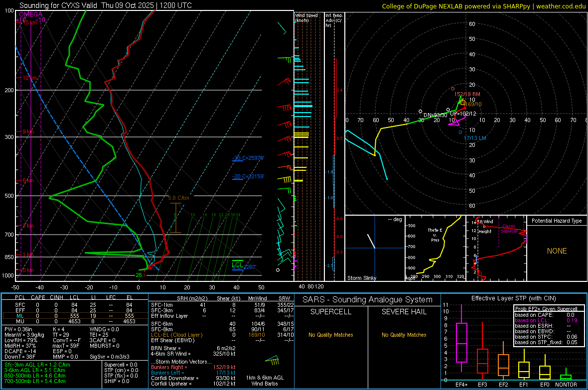The height and width of the screenshot is (390, 588).
Task: Click the 'Prob EF2+ Given Supercell' legend header
Action: (x=546, y=309)
